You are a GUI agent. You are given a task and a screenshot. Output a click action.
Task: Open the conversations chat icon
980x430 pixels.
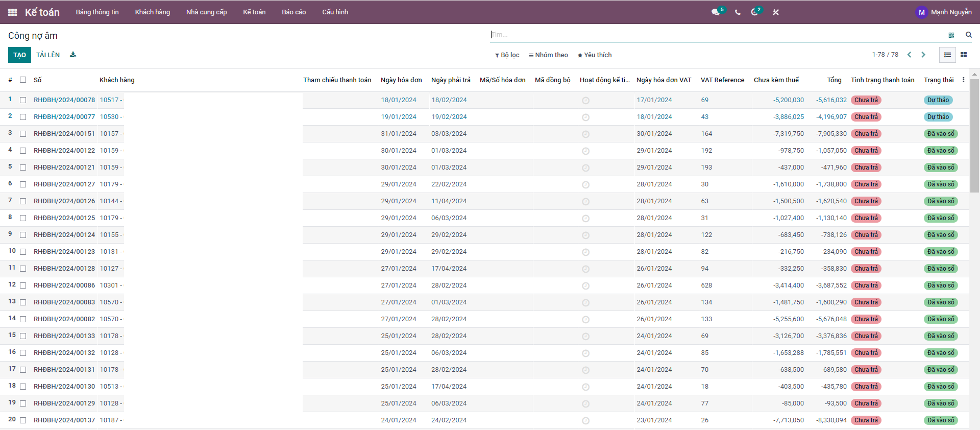click(x=716, y=12)
